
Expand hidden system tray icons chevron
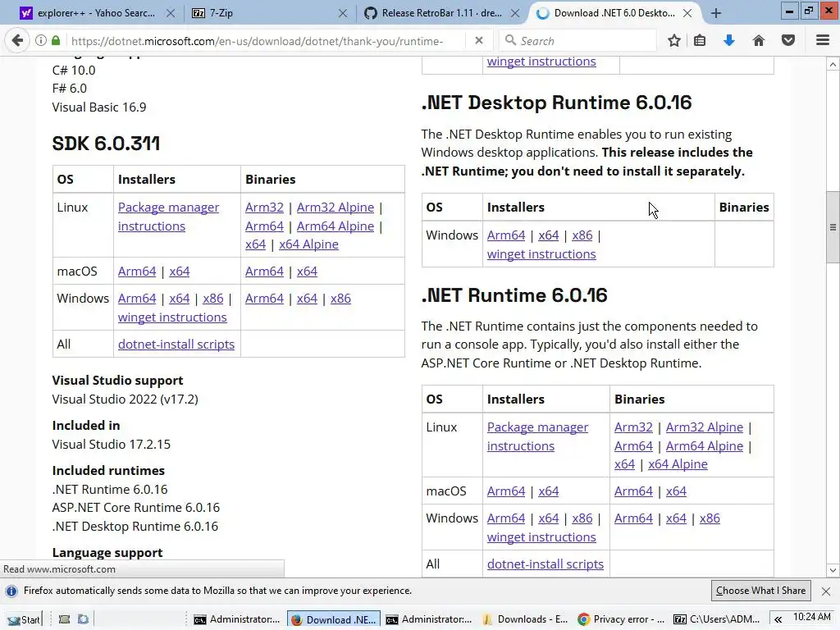pos(778,619)
